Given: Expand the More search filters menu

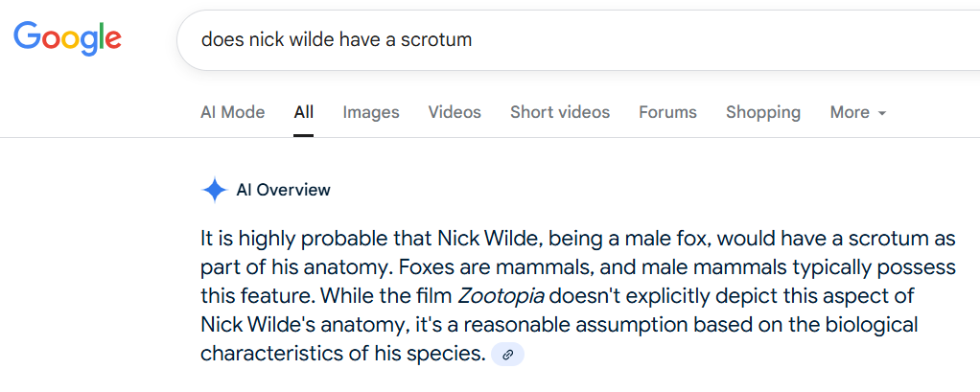Looking at the screenshot, I should pyautogui.click(x=858, y=112).
